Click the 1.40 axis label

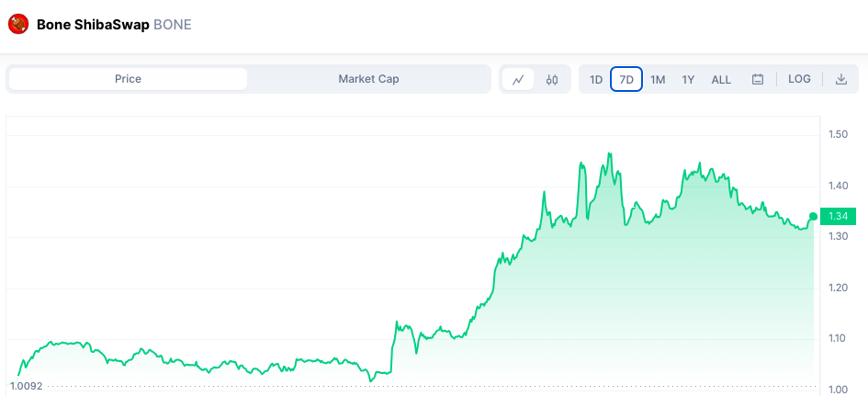(838, 186)
